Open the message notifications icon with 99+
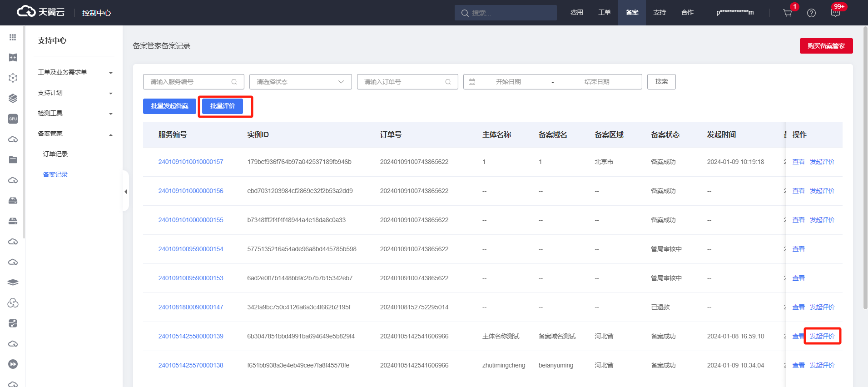Viewport: 868px width, 387px height. point(835,13)
